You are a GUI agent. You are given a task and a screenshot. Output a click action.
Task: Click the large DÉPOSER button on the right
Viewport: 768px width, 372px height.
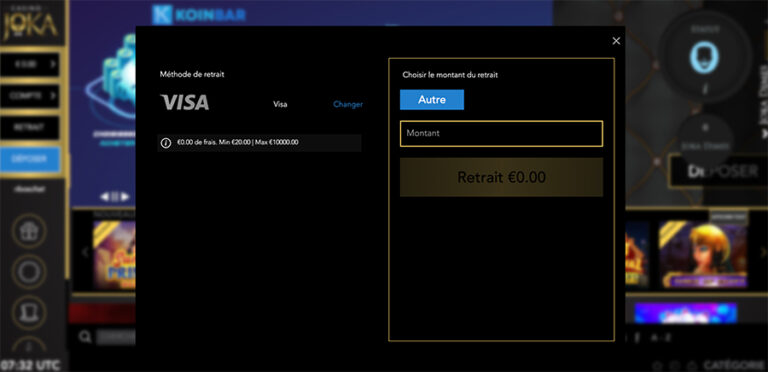coord(718,171)
